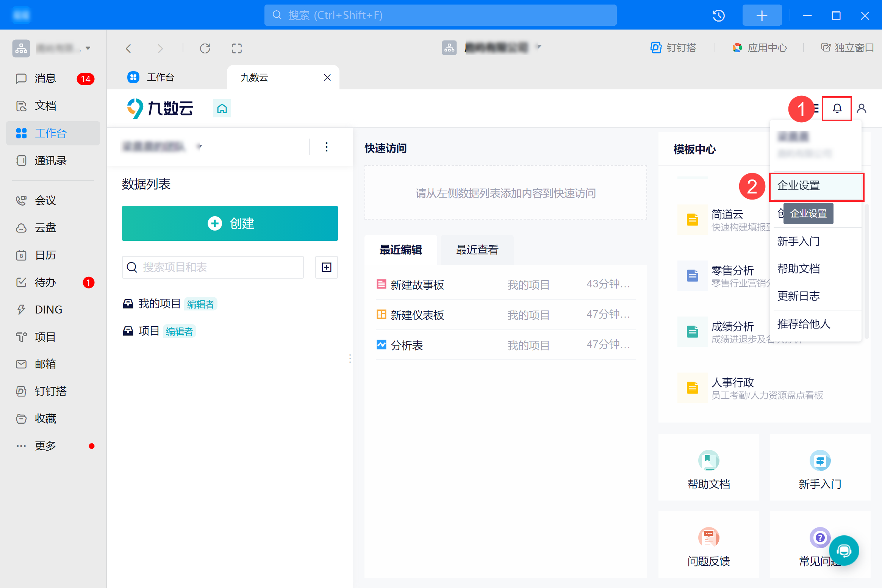Open the customer service chat bubble
The width and height of the screenshot is (882, 588).
[844, 550]
